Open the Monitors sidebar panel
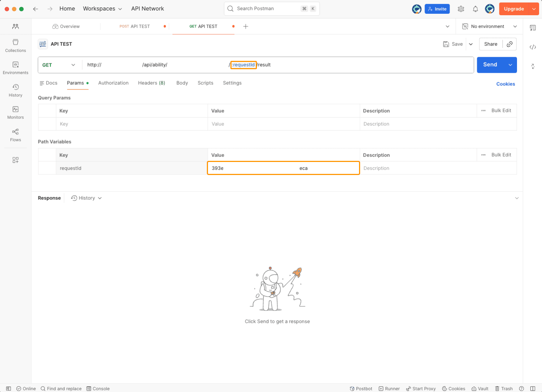 coord(16,113)
